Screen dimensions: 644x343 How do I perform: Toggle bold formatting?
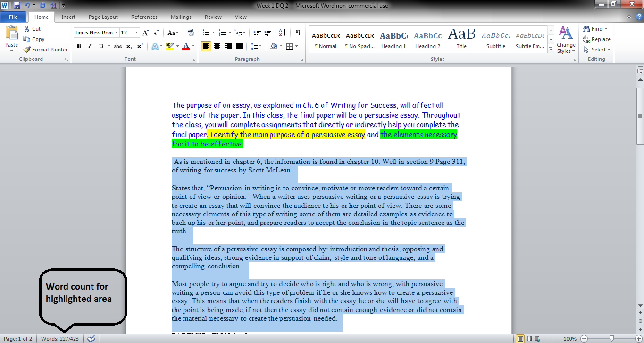[79, 46]
